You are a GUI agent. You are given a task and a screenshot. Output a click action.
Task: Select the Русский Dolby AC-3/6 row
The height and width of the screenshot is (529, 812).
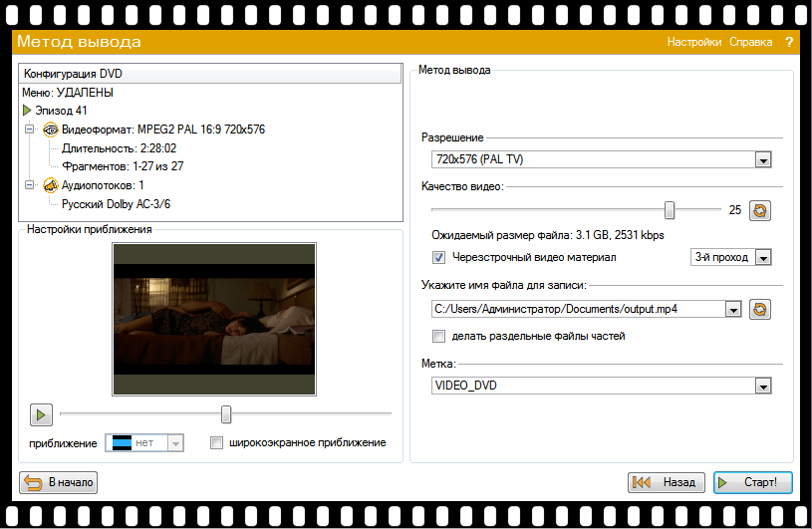pos(116,204)
